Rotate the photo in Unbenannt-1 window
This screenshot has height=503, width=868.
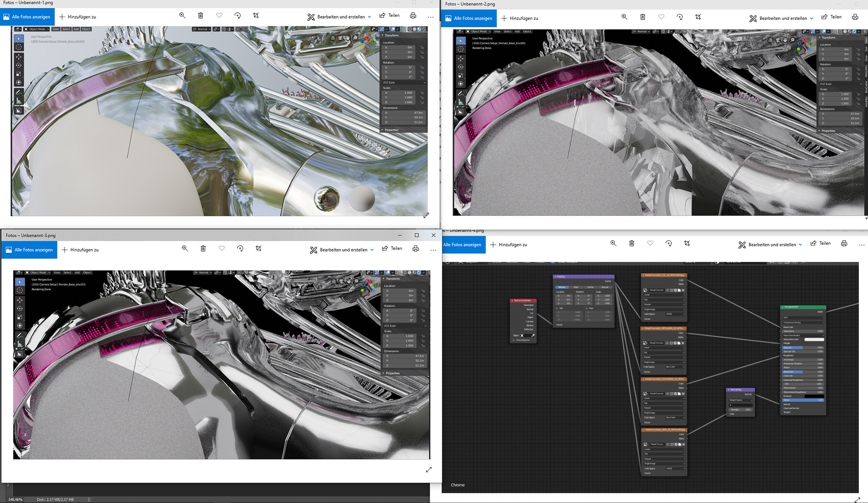(x=237, y=16)
